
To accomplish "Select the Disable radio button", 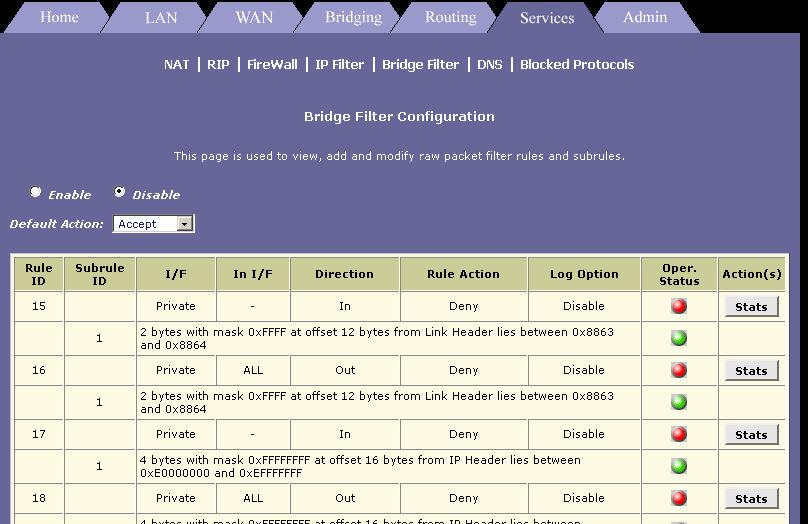I will click(120, 192).
